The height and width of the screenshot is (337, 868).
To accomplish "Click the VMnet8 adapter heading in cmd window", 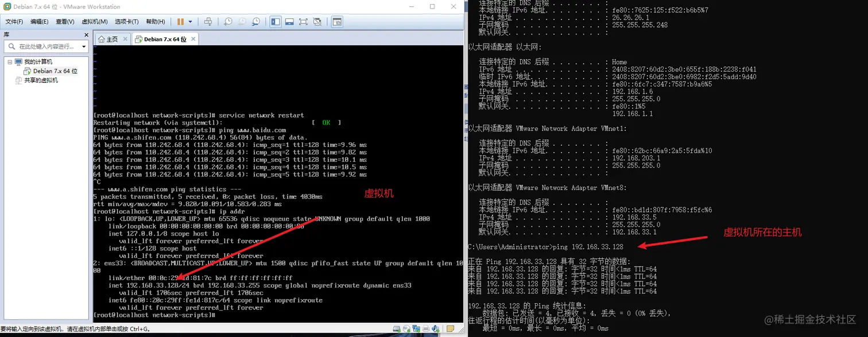I will 548,188.
